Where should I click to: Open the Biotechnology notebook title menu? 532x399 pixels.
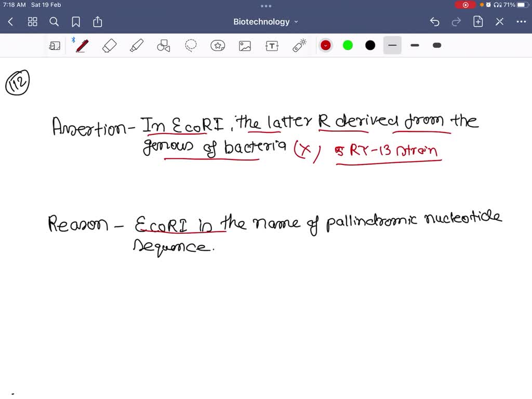point(266,22)
